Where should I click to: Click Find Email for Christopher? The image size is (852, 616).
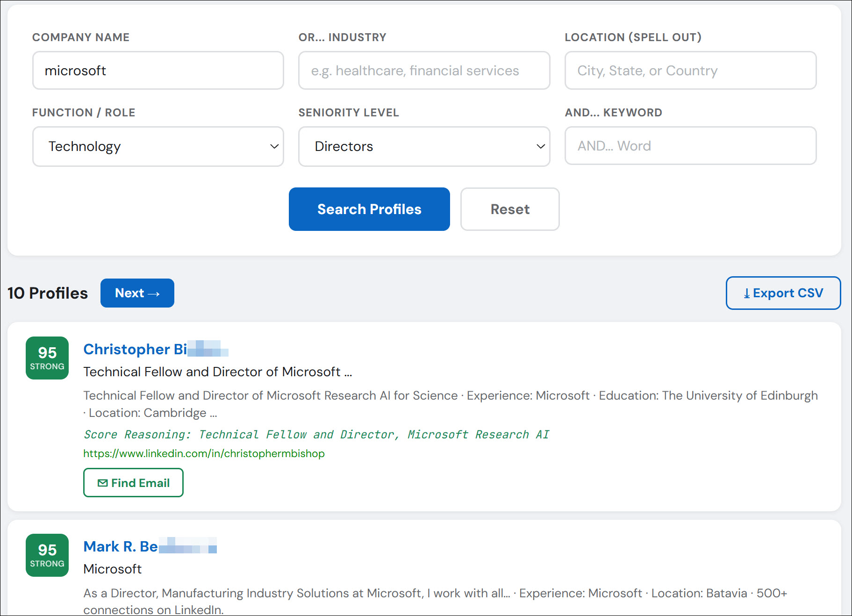[x=133, y=483]
